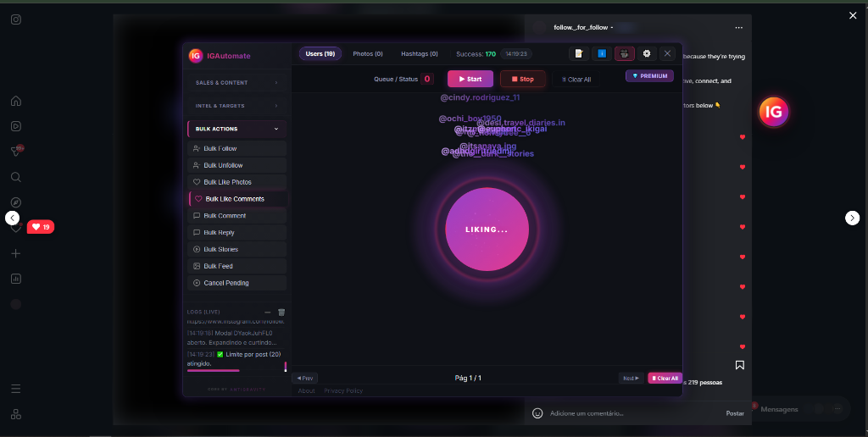Save the post with bookmark icon
The height and width of the screenshot is (437, 868).
click(x=739, y=365)
